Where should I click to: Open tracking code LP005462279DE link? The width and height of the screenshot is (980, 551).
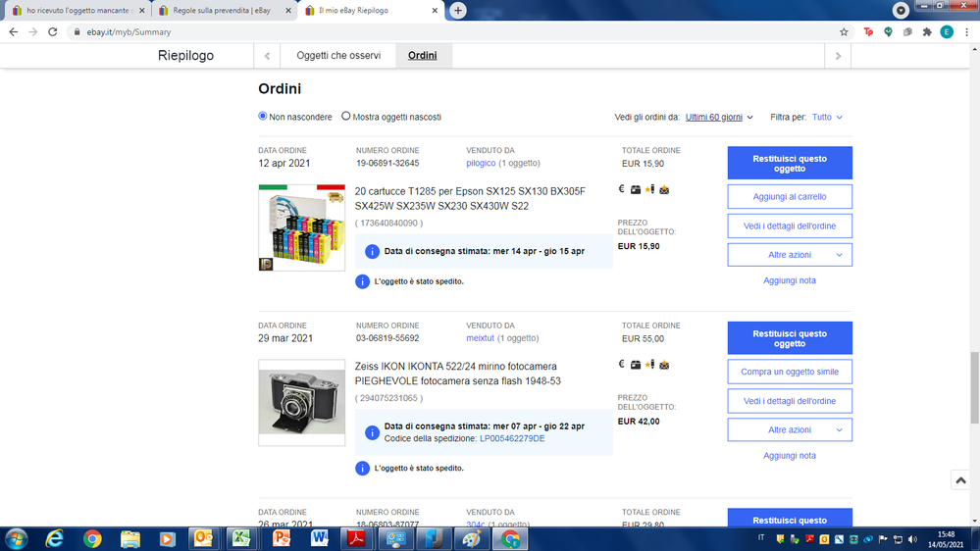tap(512, 438)
